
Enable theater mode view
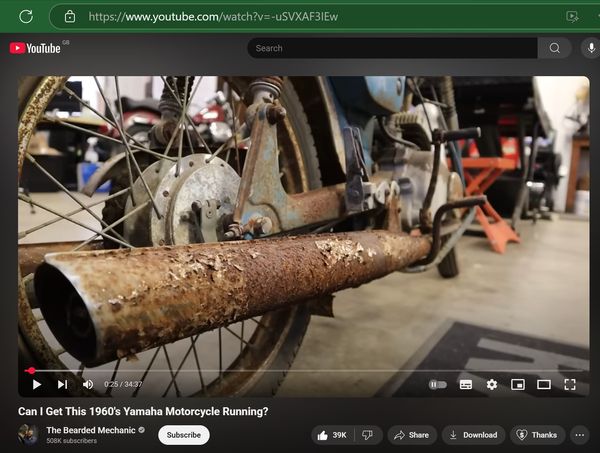544,385
